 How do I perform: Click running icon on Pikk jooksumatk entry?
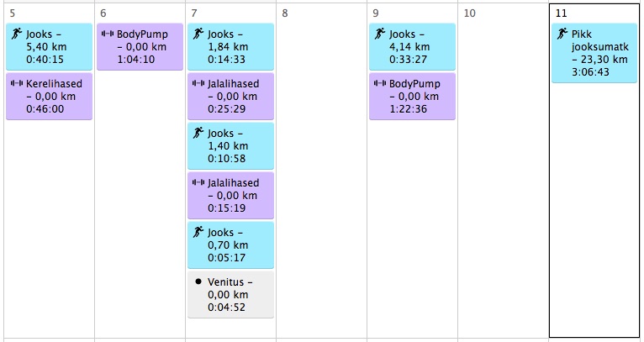click(x=562, y=34)
